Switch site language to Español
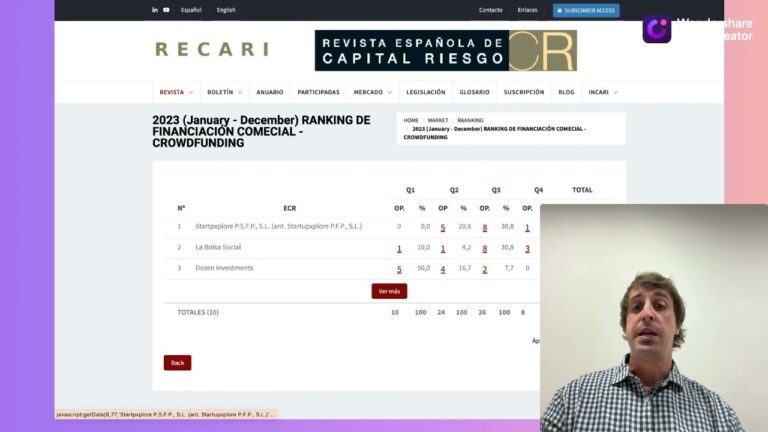 coord(191,10)
